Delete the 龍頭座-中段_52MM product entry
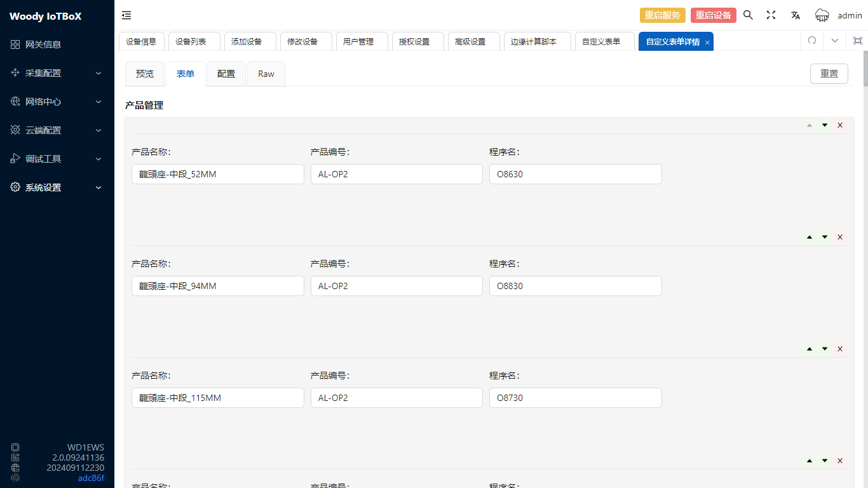The width and height of the screenshot is (868, 488). 840,125
